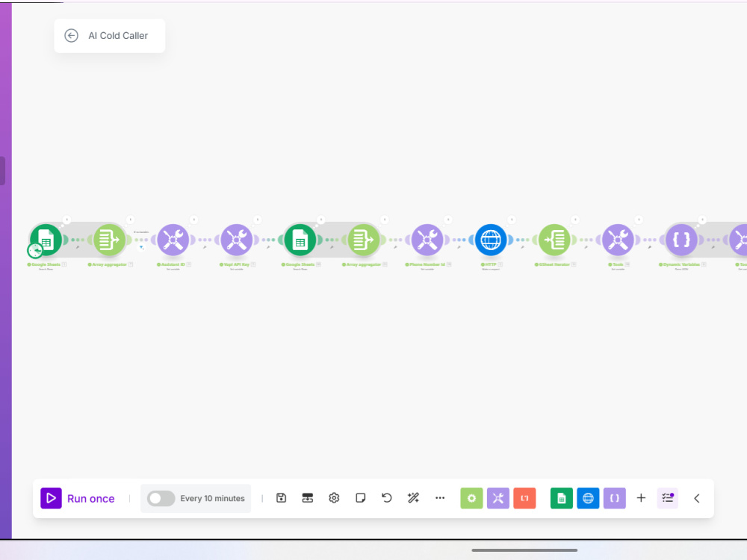Image resolution: width=747 pixels, height=560 pixels.
Task: Click the wrench route icon after Assistant ID
Action: [x=205, y=247]
